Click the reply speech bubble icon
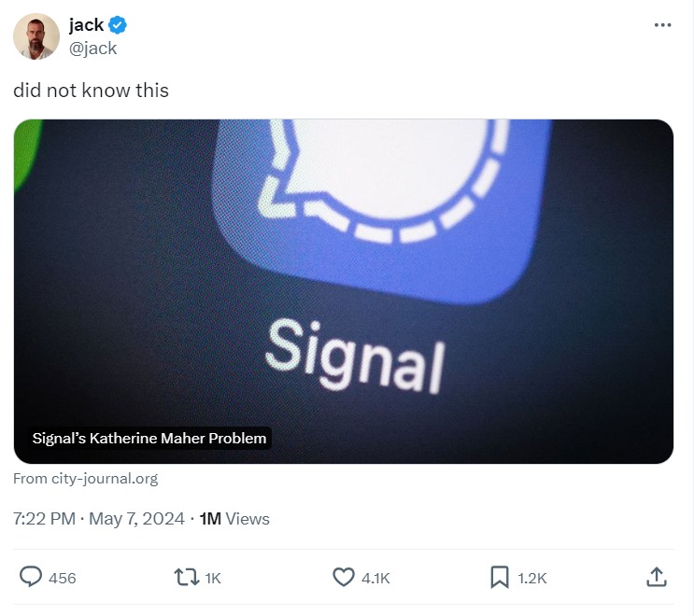694x616 pixels. [31, 578]
